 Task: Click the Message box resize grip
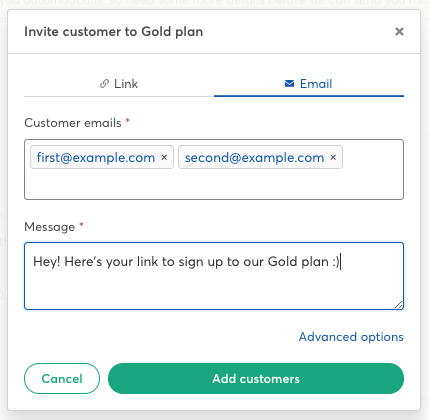point(398,304)
